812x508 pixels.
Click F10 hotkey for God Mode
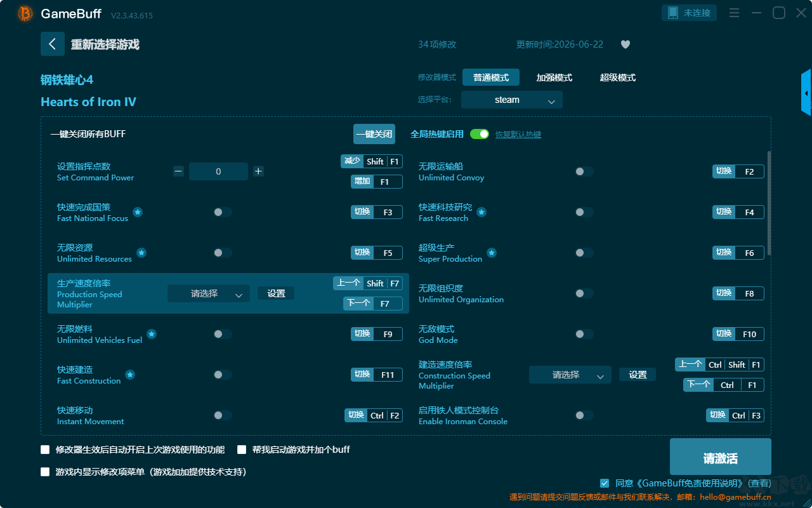tap(738, 334)
